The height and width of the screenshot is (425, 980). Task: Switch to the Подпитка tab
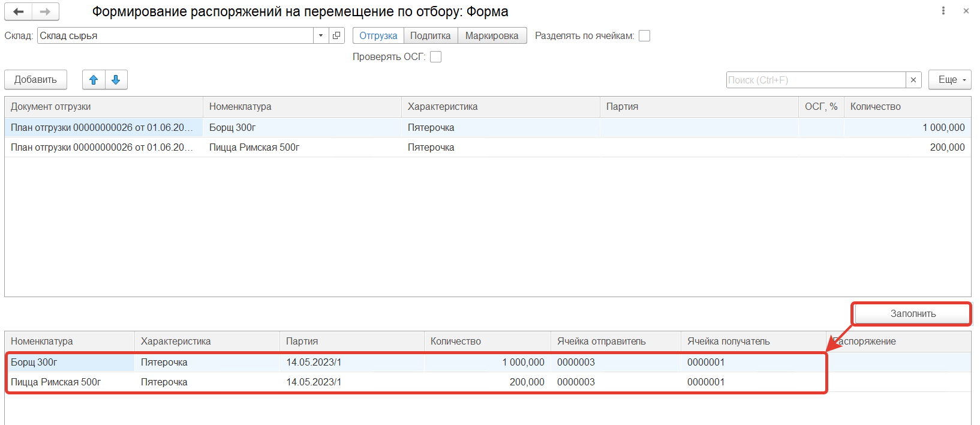coord(431,35)
